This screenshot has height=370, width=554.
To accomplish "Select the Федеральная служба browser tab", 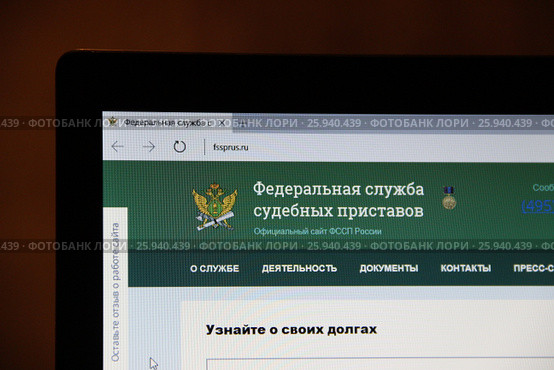I will coord(167,123).
